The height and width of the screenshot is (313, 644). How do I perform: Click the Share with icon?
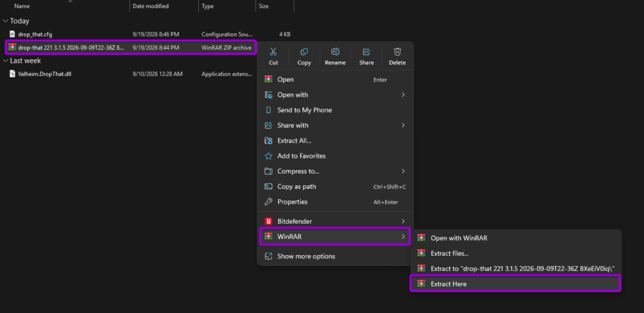[269, 125]
